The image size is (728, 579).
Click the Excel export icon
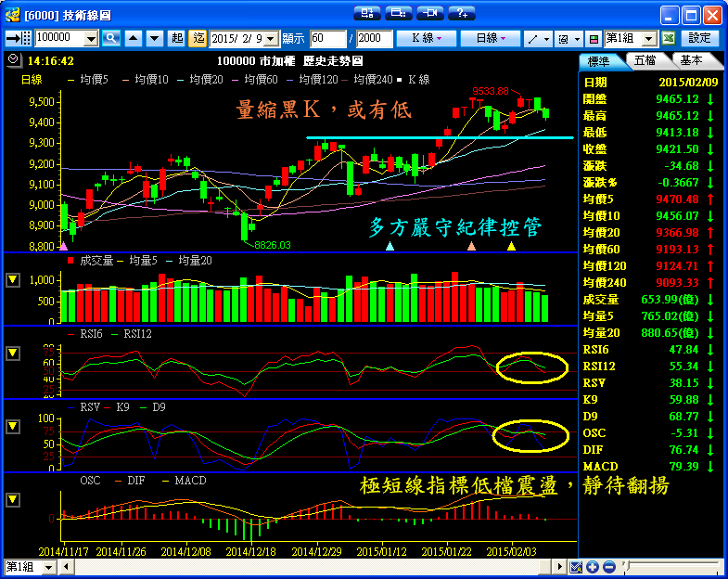(668, 38)
